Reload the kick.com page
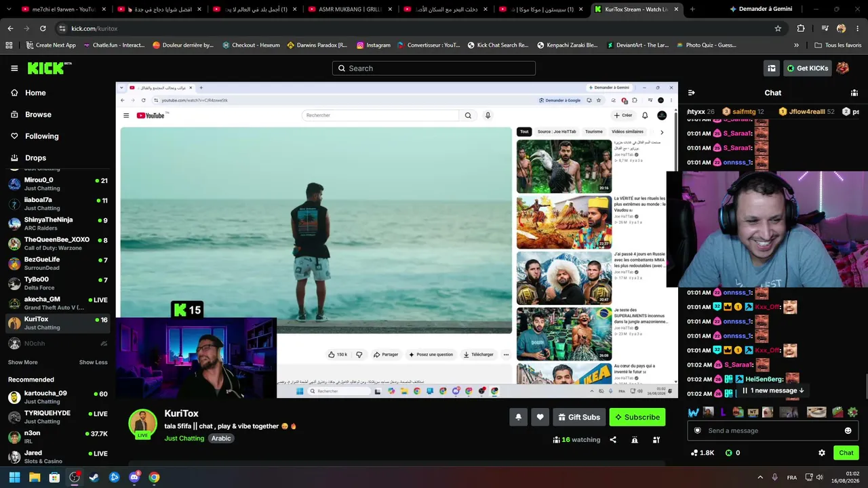This screenshot has width=868, height=488. click(x=43, y=28)
